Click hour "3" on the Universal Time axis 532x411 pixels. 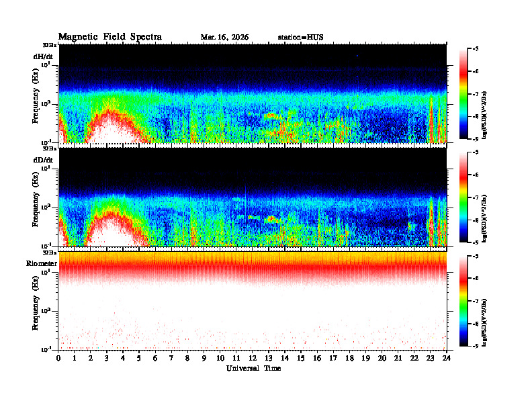tap(107, 358)
